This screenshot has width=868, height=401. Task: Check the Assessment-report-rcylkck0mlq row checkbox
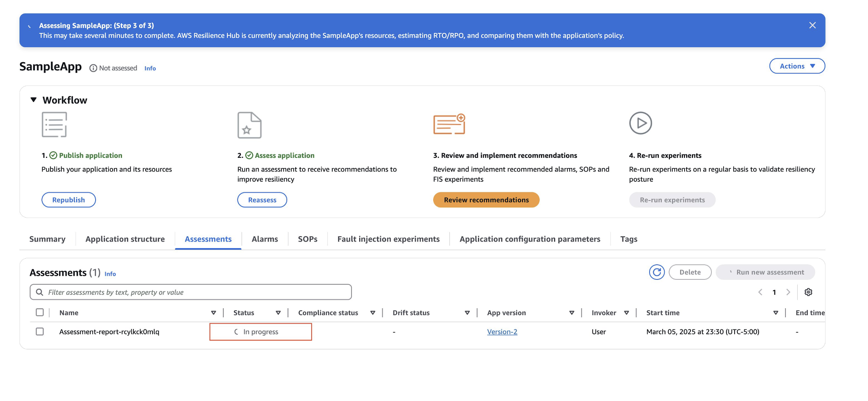[40, 331]
